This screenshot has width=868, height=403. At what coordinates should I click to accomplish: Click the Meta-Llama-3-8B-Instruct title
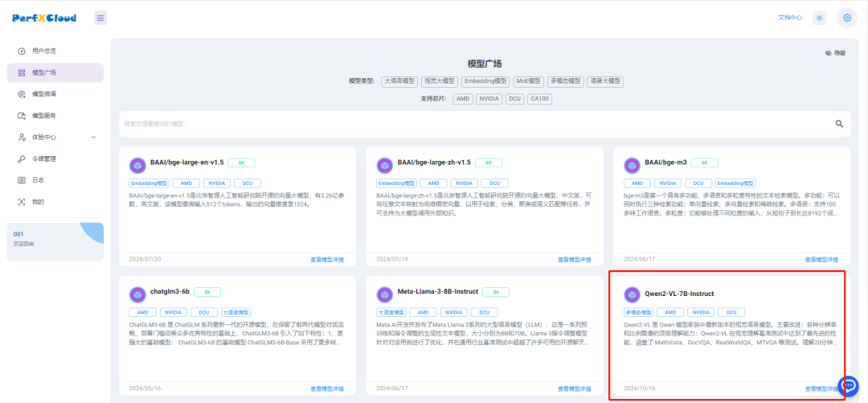pyautogui.click(x=438, y=291)
